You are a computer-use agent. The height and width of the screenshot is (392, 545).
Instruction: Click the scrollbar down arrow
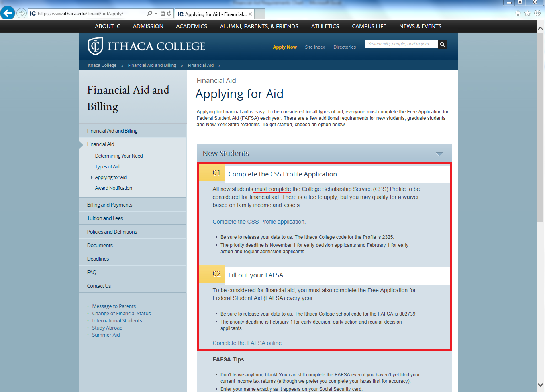point(541,385)
